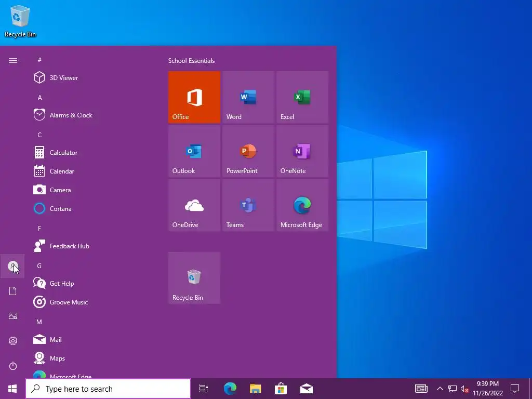Jump to letter index via # header
The height and width of the screenshot is (399, 532).
[x=39, y=60]
